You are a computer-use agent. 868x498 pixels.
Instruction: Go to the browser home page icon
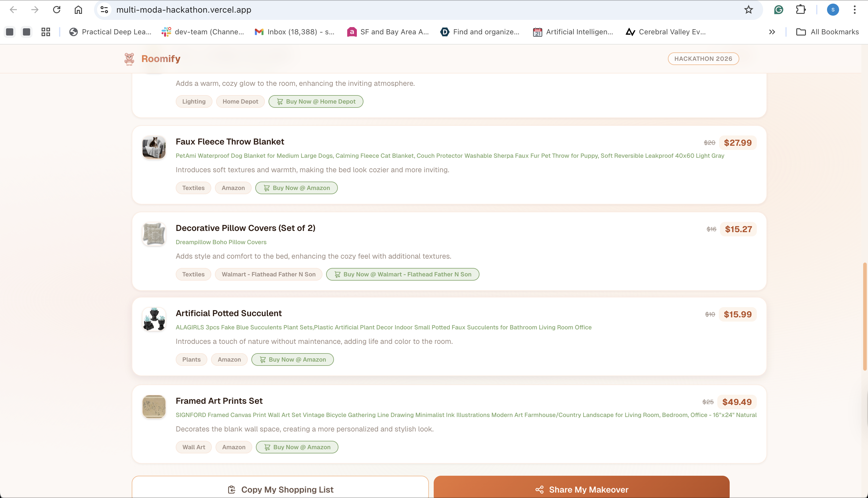pos(78,10)
